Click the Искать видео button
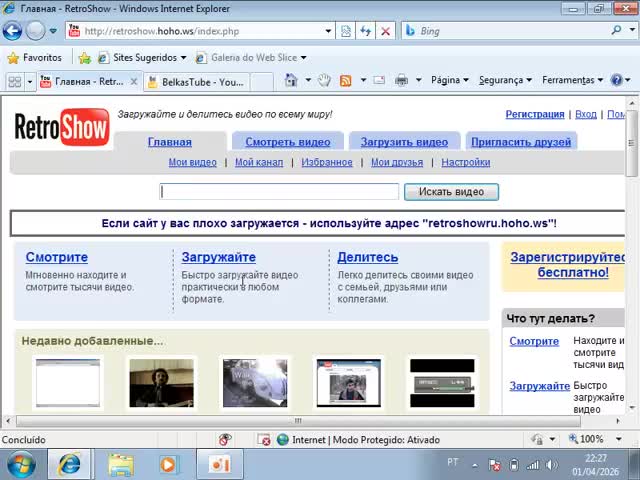The height and width of the screenshot is (480, 640). tap(451, 191)
